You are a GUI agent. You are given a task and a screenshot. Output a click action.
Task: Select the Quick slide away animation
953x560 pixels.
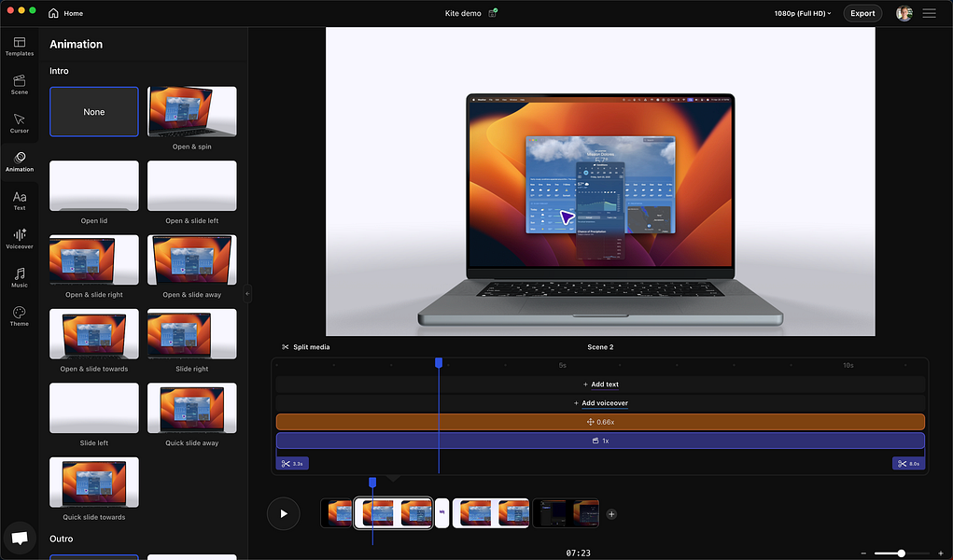(192, 408)
